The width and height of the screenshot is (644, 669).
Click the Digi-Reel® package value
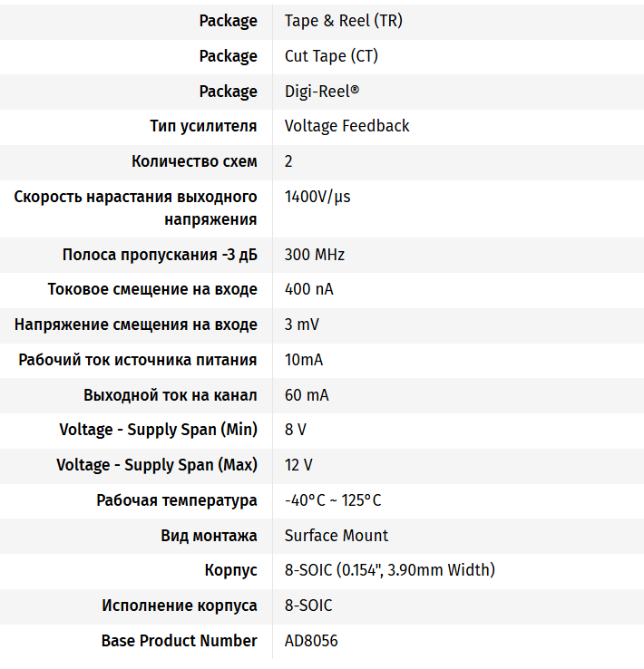(x=321, y=92)
